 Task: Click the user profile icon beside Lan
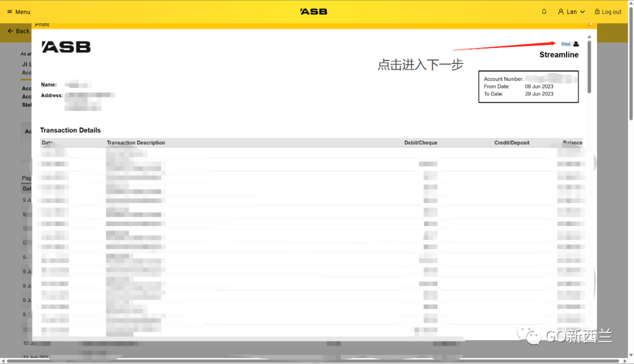tap(561, 12)
